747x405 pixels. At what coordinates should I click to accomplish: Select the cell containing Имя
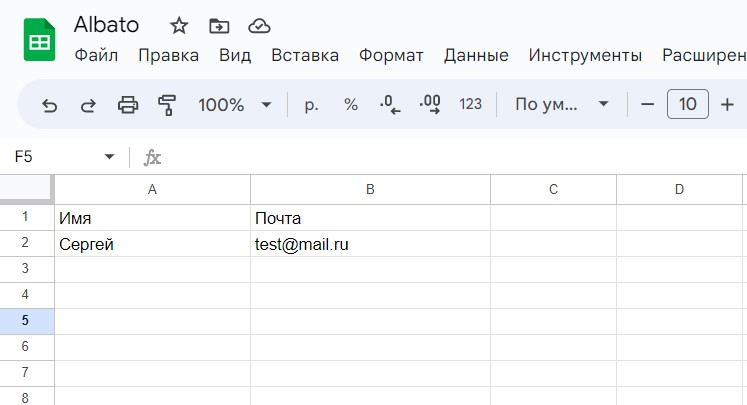pos(152,218)
